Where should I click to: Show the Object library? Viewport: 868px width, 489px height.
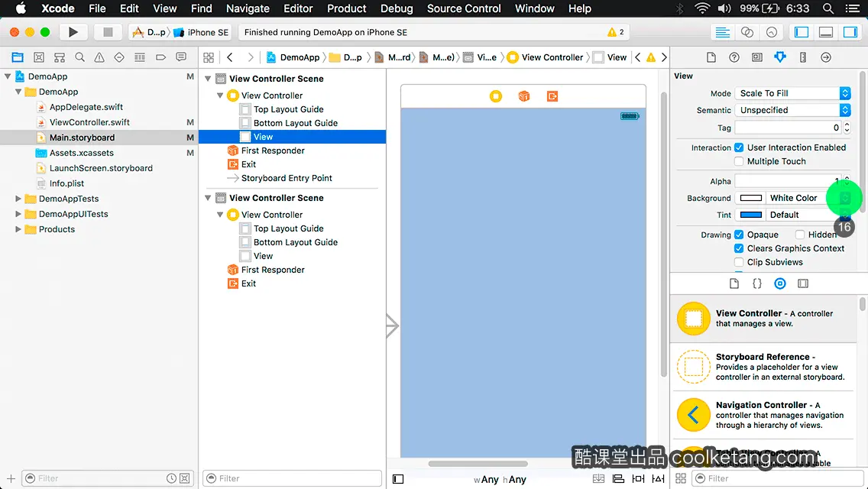pos(779,283)
